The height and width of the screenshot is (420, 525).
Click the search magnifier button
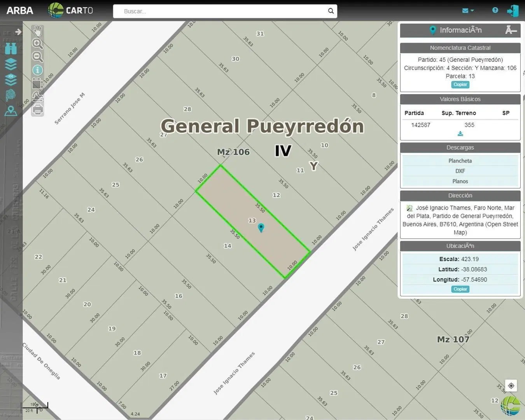pos(331,11)
